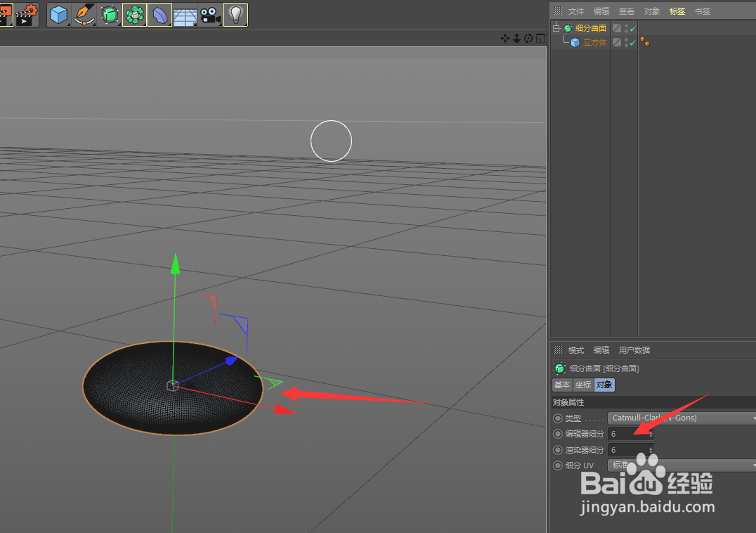
Task: Add a blue cube primitive from toolbar
Action: click(x=59, y=15)
